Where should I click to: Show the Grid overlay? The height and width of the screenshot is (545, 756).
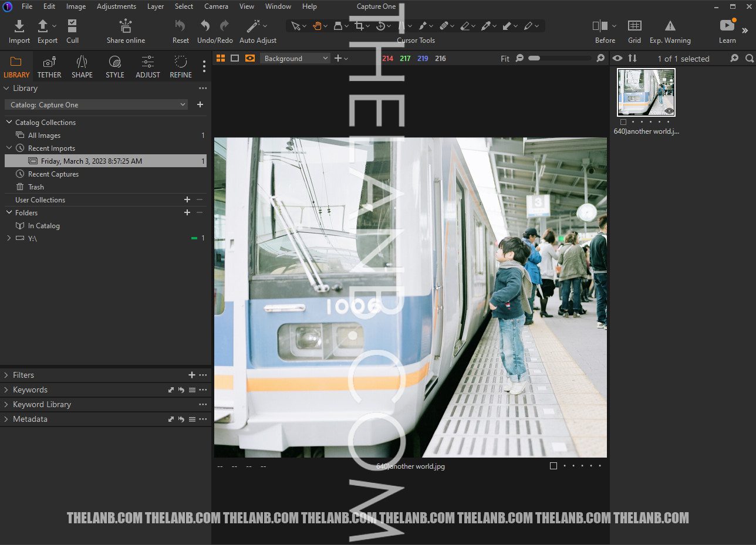point(634,26)
